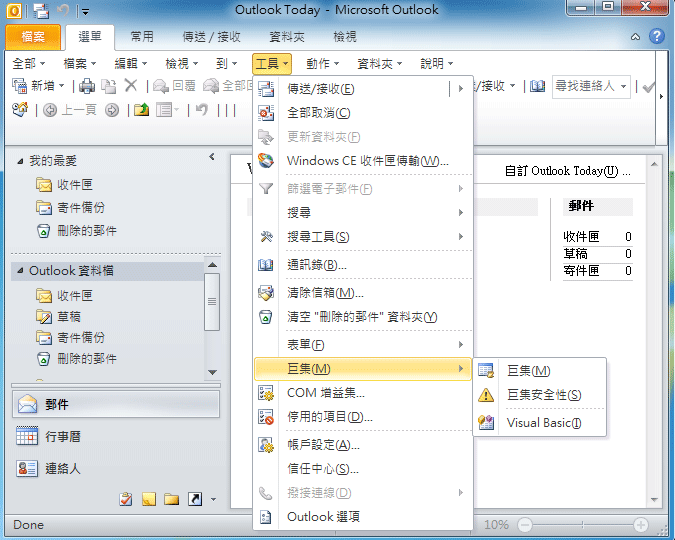
Task: Expand the 表單(F) submenu
Action: point(362,345)
